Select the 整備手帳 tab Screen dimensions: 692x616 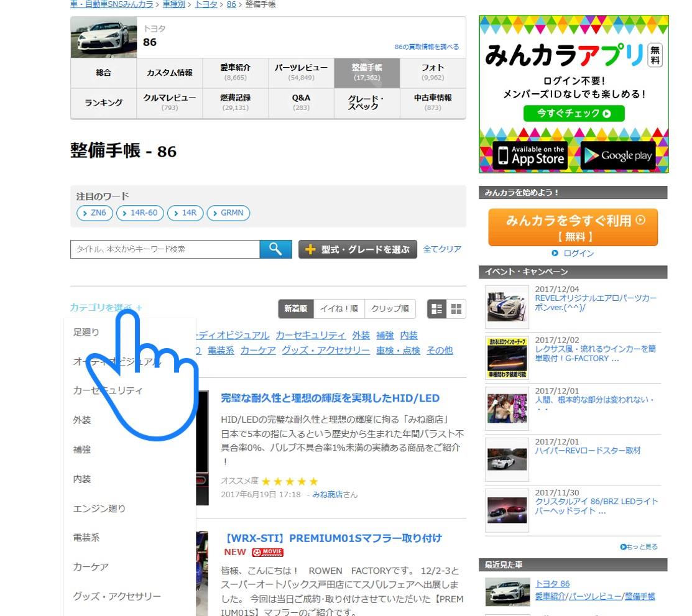(x=367, y=73)
